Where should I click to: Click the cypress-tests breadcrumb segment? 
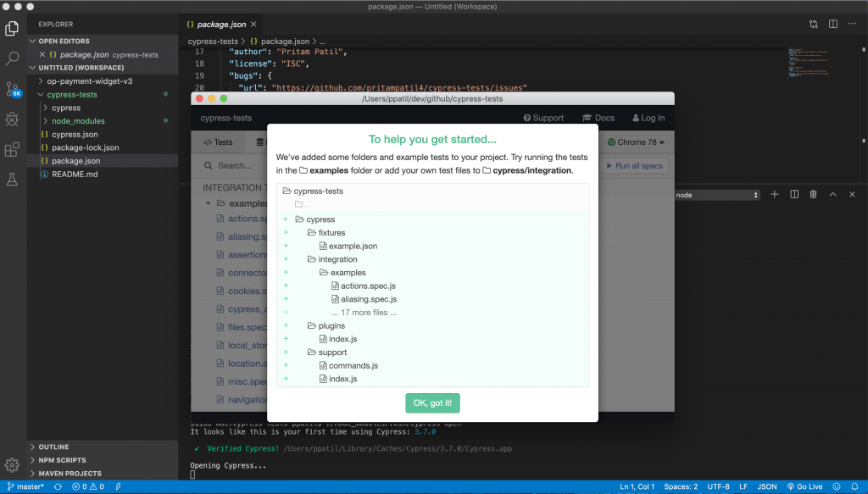pyautogui.click(x=213, y=42)
